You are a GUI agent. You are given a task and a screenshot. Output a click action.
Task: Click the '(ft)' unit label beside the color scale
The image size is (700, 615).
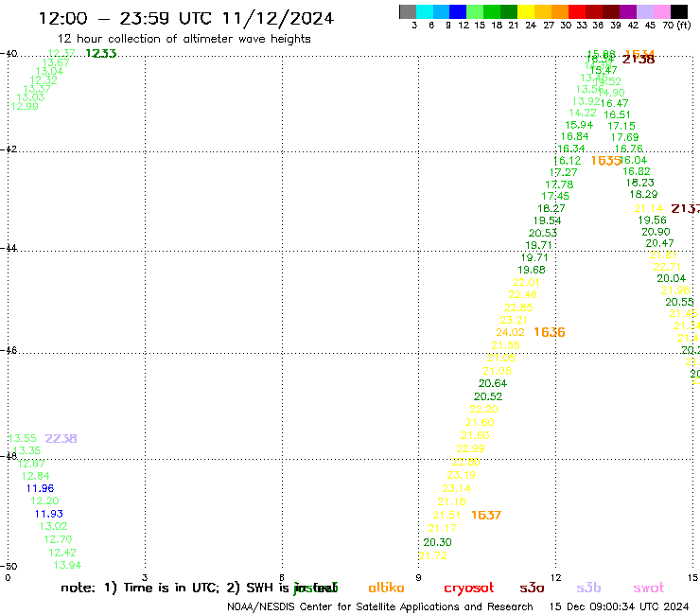[684, 25]
